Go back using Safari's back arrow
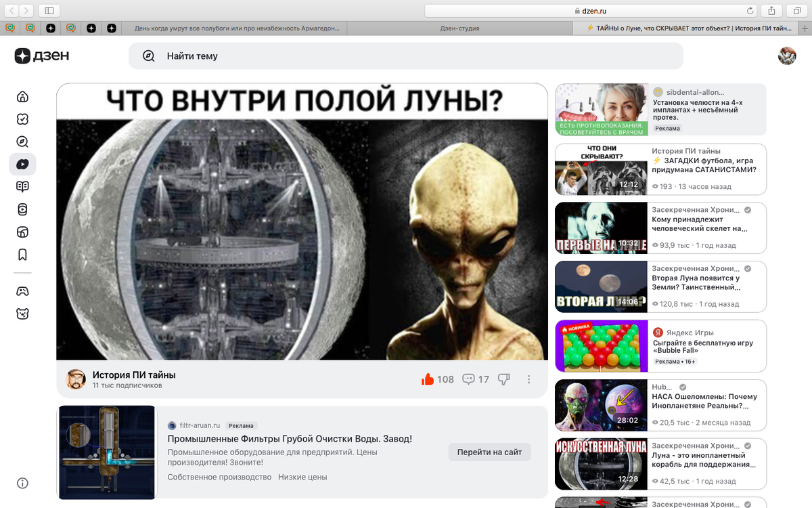 click(12, 10)
